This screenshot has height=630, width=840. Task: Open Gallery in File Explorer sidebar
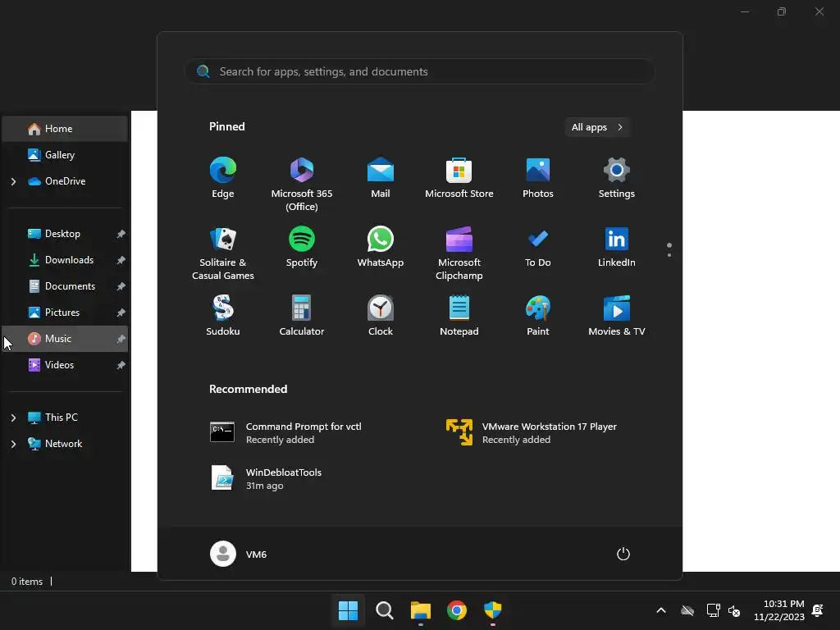tap(65, 155)
